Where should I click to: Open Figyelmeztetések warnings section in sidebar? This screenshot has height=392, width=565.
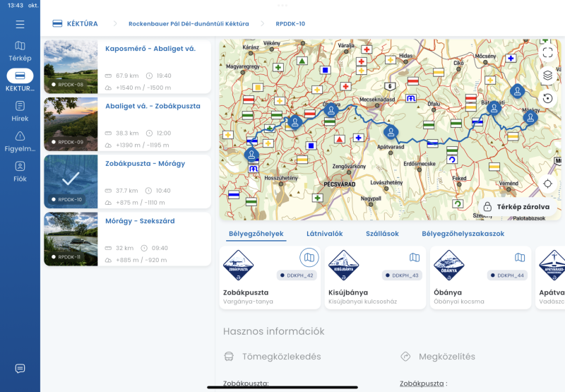coord(20,141)
